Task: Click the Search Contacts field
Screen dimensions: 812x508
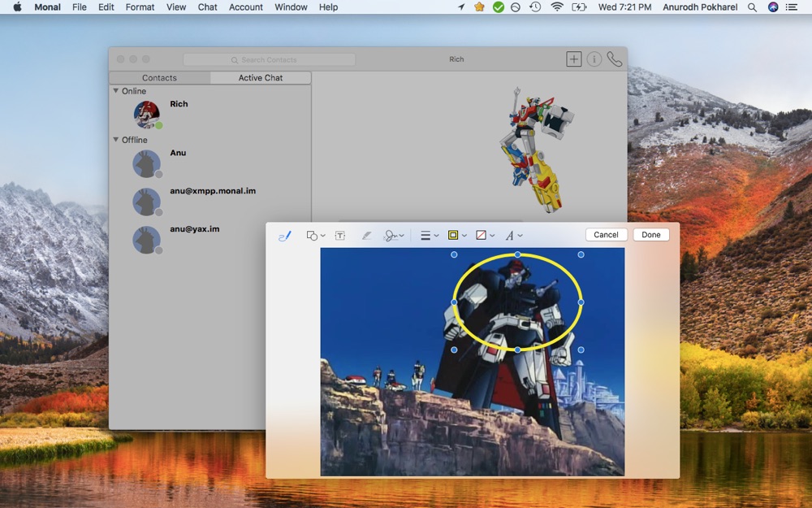Action: pos(269,60)
